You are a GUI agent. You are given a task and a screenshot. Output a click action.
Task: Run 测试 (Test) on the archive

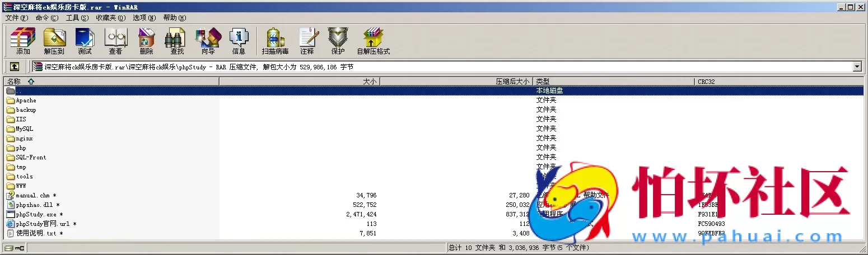85,41
